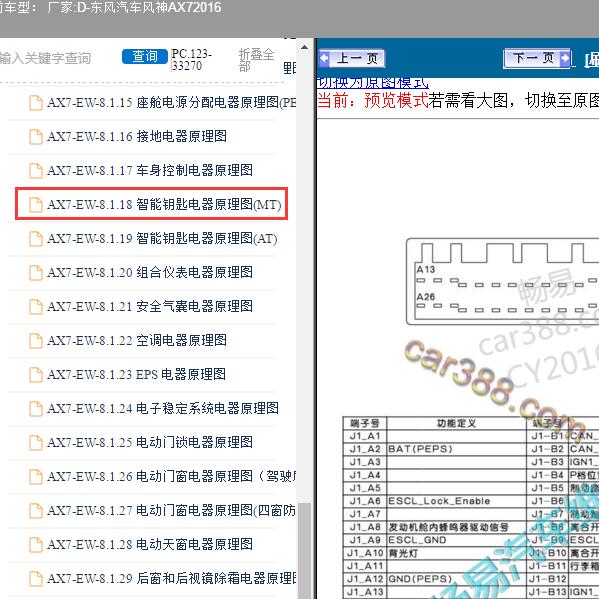Click left arrow icon on 上一页 button
599x599 pixels.
pos(325,58)
